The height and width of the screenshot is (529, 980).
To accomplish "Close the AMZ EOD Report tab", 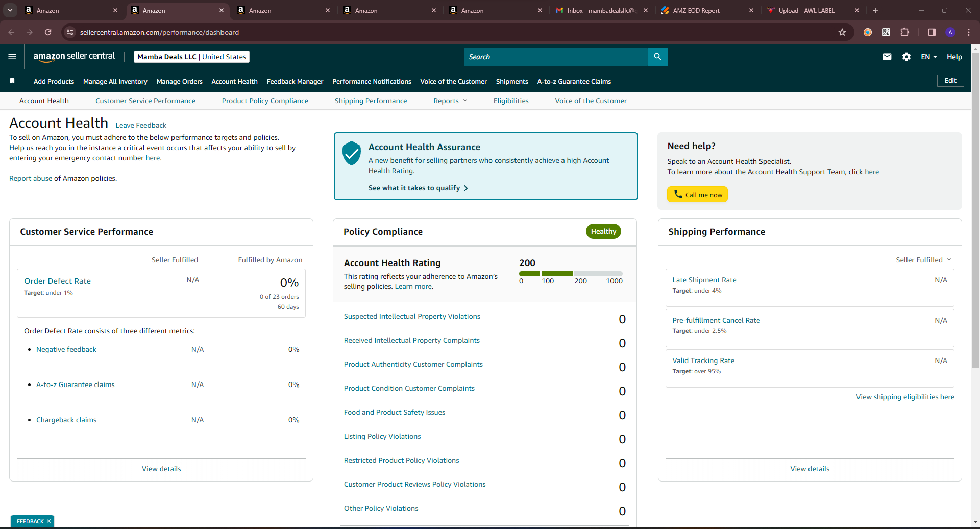I will (751, 10).
